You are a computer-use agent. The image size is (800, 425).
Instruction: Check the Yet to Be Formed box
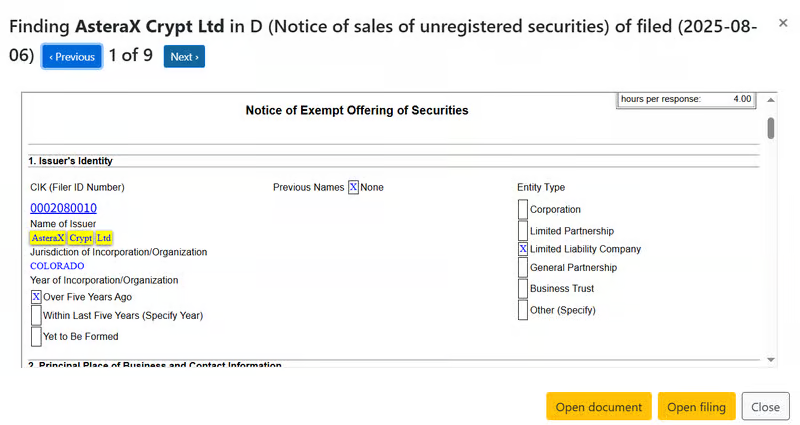click(x=37, y=337)
